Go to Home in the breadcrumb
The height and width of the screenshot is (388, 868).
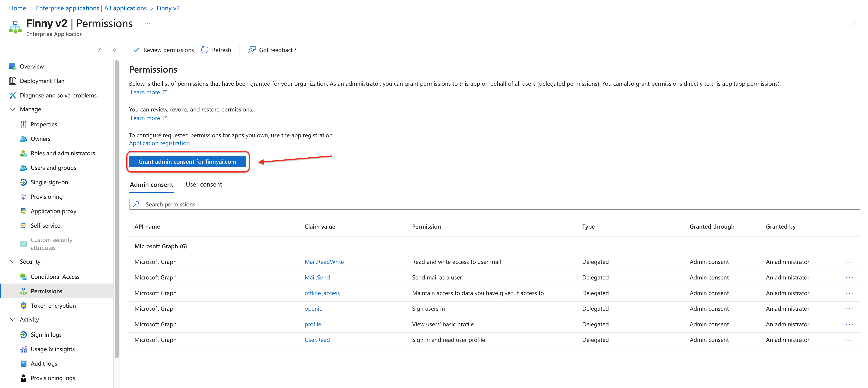[x=17, y=8]
